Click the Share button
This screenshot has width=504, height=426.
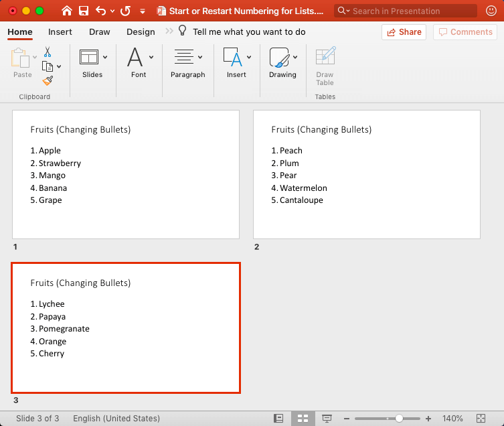point(404,32)
